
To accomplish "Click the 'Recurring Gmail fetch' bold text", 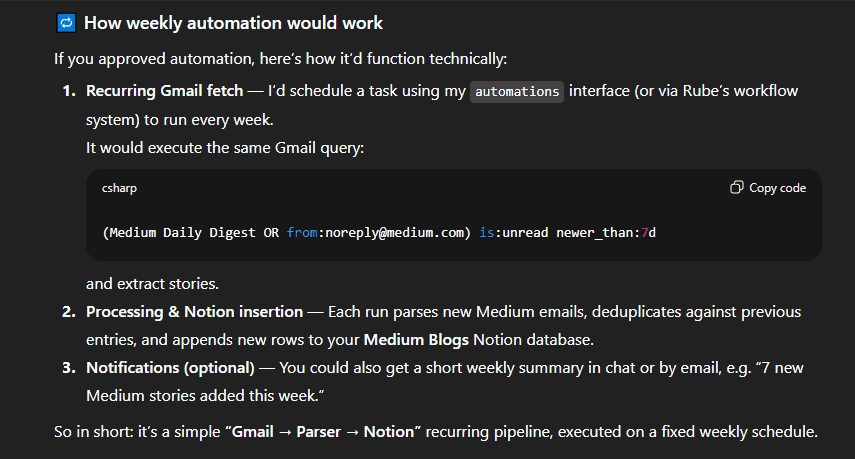I will coord(165,90).
